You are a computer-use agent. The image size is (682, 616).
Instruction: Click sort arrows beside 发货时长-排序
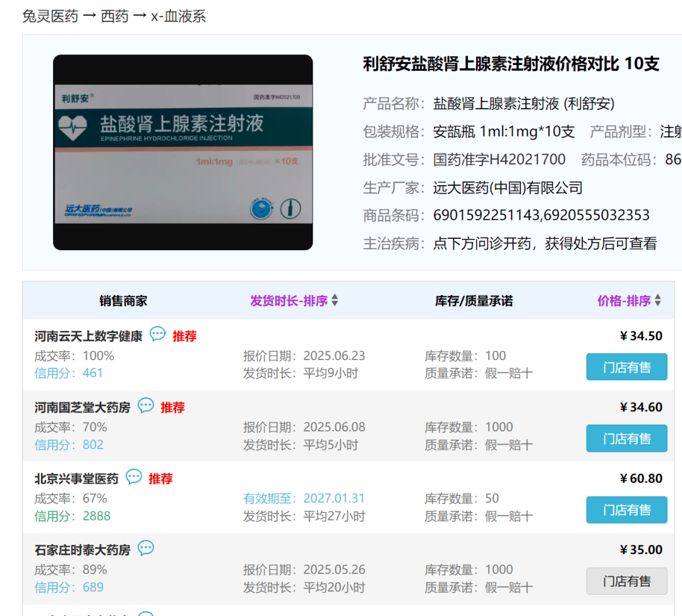tap(334, 299)
